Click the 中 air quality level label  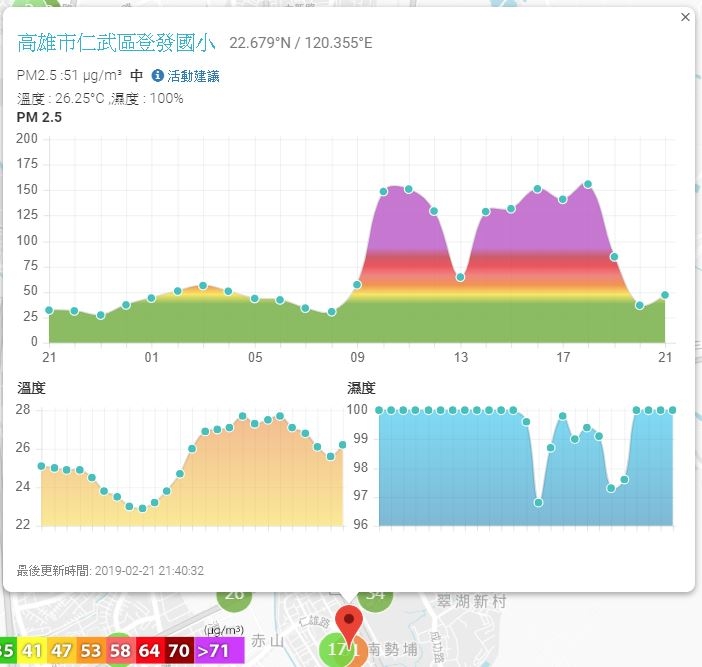[137, 76]
